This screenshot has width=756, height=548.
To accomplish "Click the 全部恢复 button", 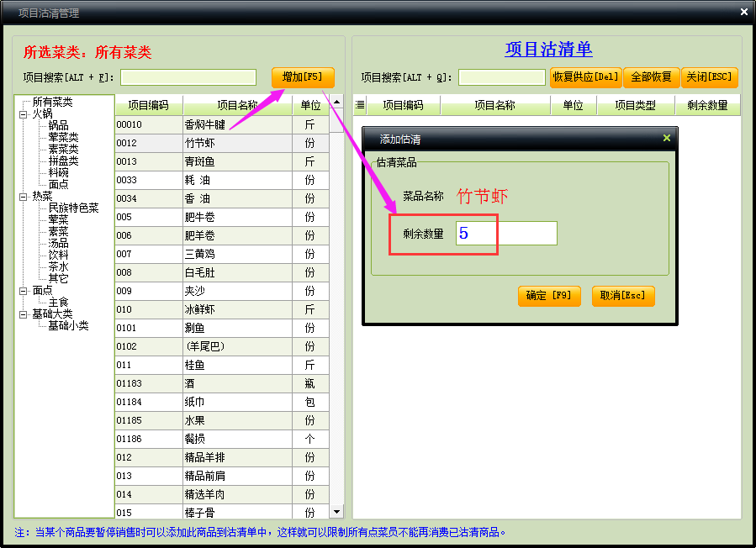I will [651, 77].
